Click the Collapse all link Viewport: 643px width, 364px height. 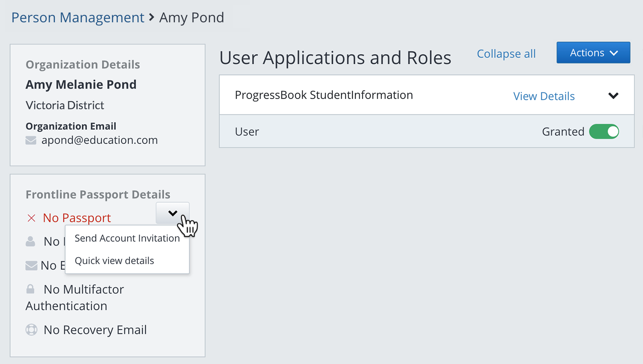(506, 54)
